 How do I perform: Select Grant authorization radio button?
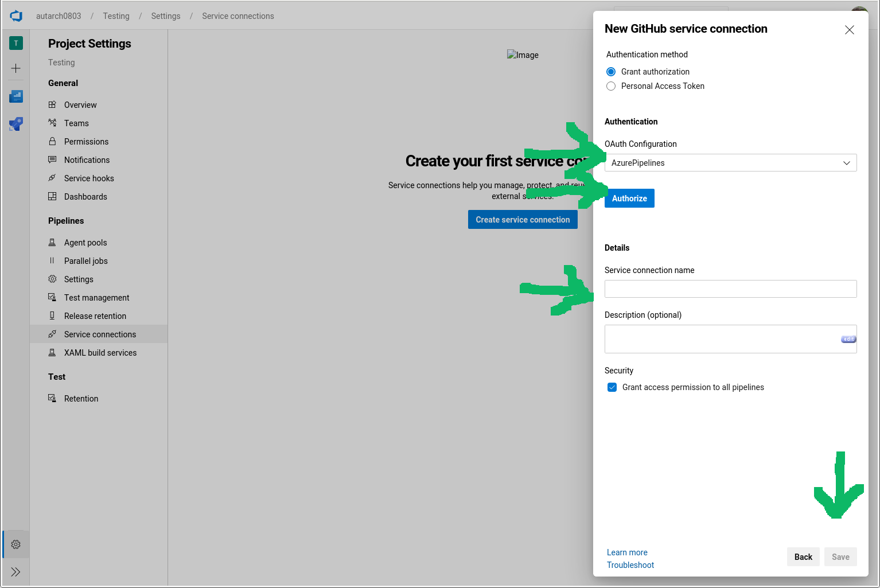click(611, 72)
